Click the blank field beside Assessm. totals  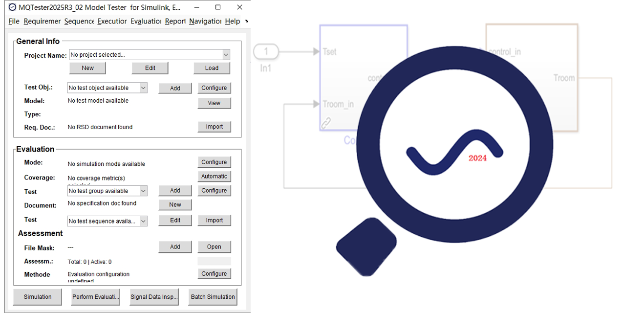214,261
